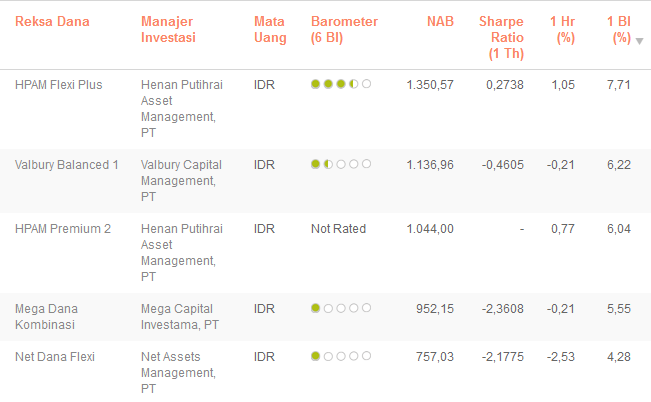The height and width of the screenshot is (402, 651).
Task: Open the HPAM Flexi Plus fund
Action: click(59, 85)
